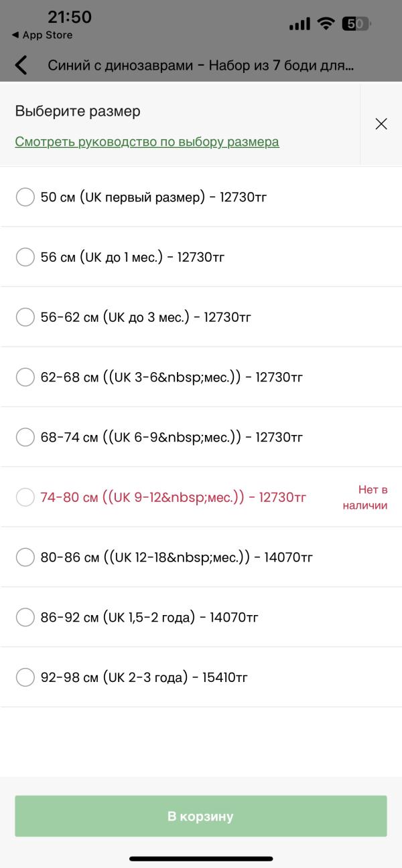The image size is (402, 868).
Task: Select 68-74 cm radio button
Action: pyautogui.click(x=25, y=438)
